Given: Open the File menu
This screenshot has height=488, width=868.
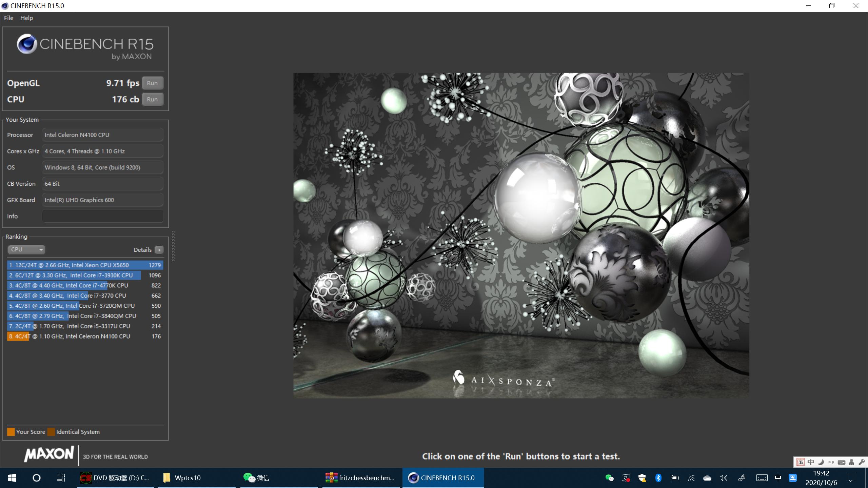Looking at the screenshot, I should (x=8, y=18).
